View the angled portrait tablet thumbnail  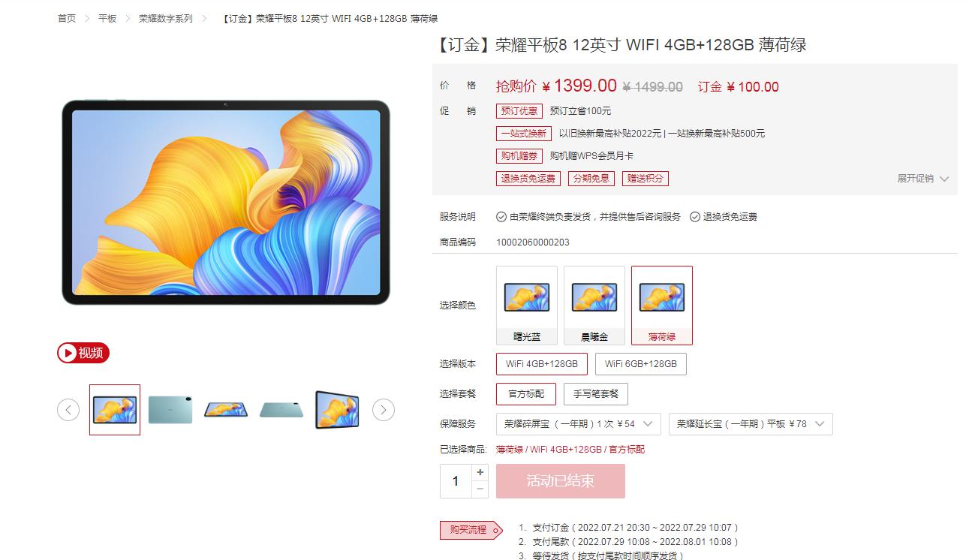point(337,410)
